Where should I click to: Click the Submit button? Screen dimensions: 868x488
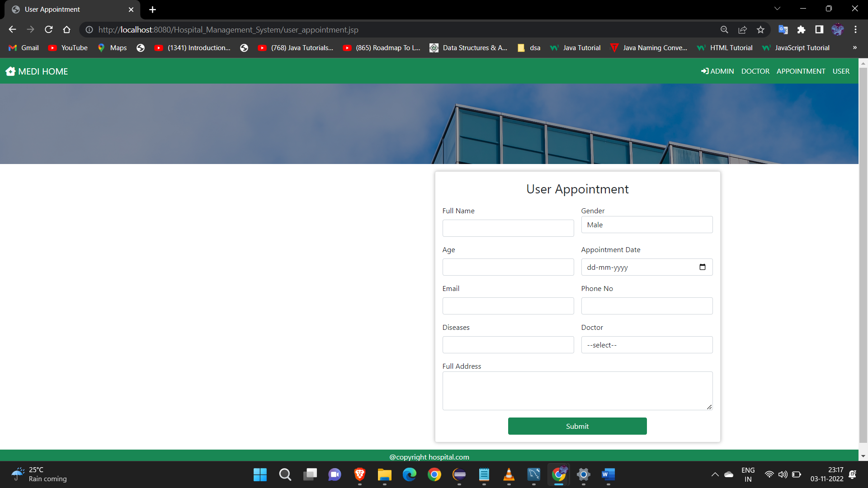pyautogui.click(x=577, y=426)
